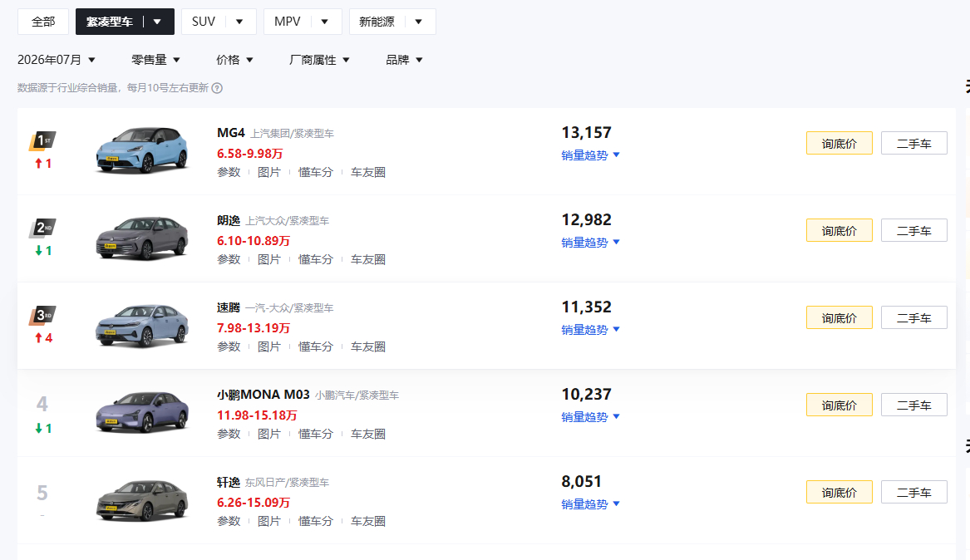Open the 速腾 car thumbnail
The width and height of the screenshot is (970, 560).
coord(142,325)
